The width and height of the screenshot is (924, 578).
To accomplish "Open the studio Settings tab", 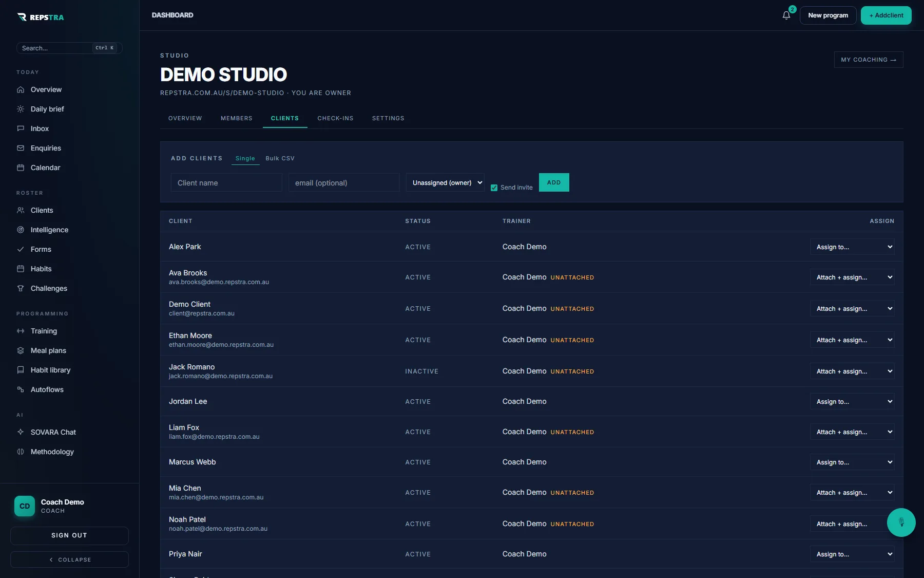I will click(388, 118).
